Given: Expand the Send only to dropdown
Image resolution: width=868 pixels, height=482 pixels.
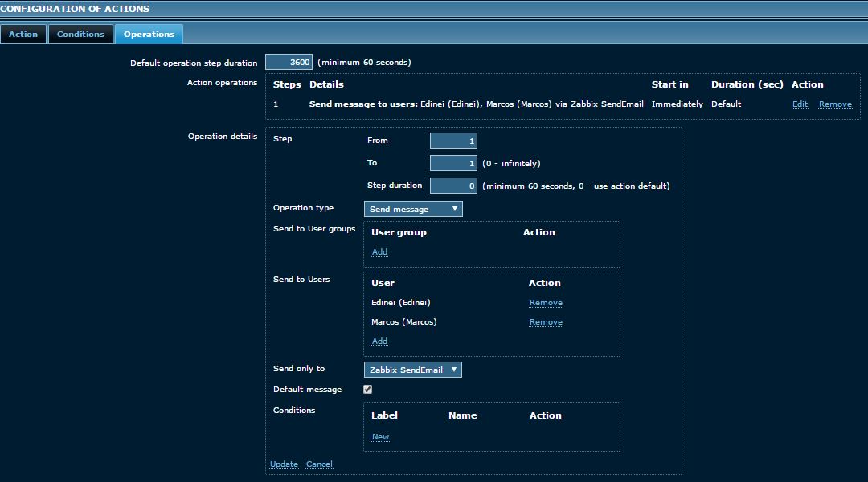Looking at the screenshot, I should (413, 370).
